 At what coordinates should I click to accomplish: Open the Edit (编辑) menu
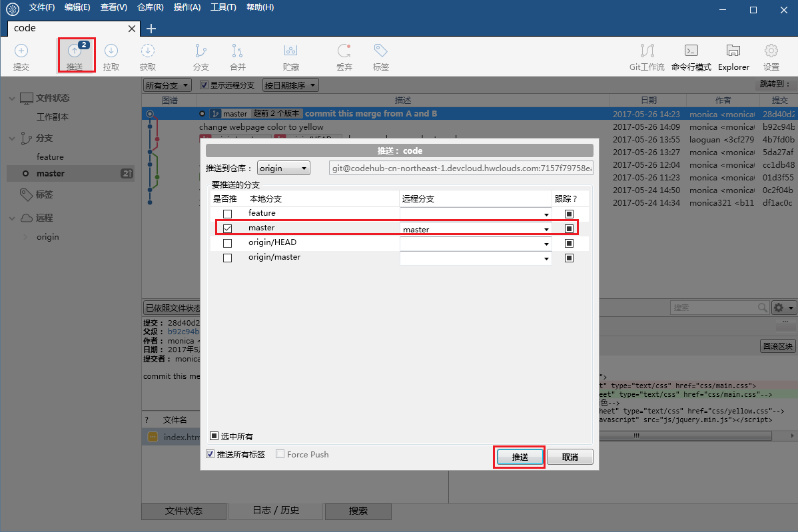[77, 7]
